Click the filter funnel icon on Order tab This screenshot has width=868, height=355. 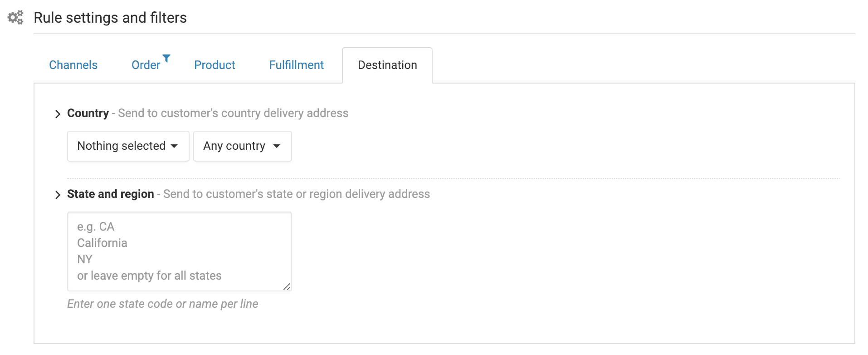[166, 58]
